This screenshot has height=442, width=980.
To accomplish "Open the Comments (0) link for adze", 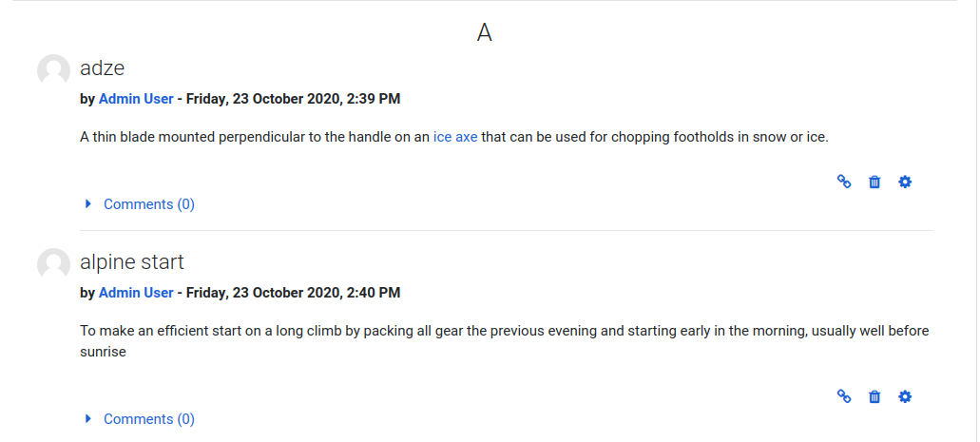I will 148,204.
